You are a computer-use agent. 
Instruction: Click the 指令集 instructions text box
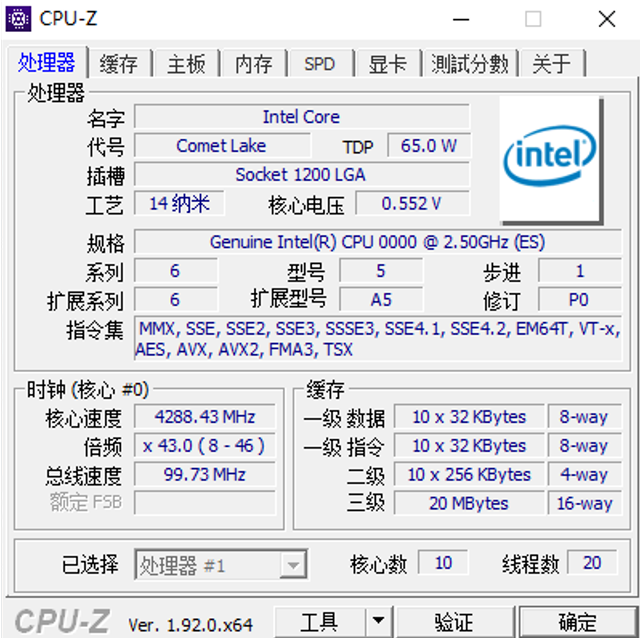[x=378, y=339]
